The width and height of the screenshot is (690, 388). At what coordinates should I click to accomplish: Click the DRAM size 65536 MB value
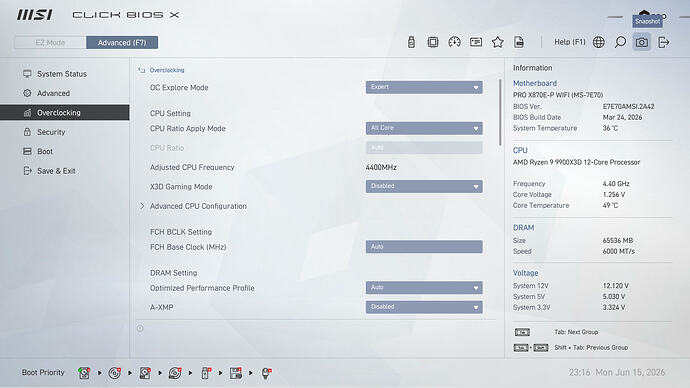click(618, 240)
